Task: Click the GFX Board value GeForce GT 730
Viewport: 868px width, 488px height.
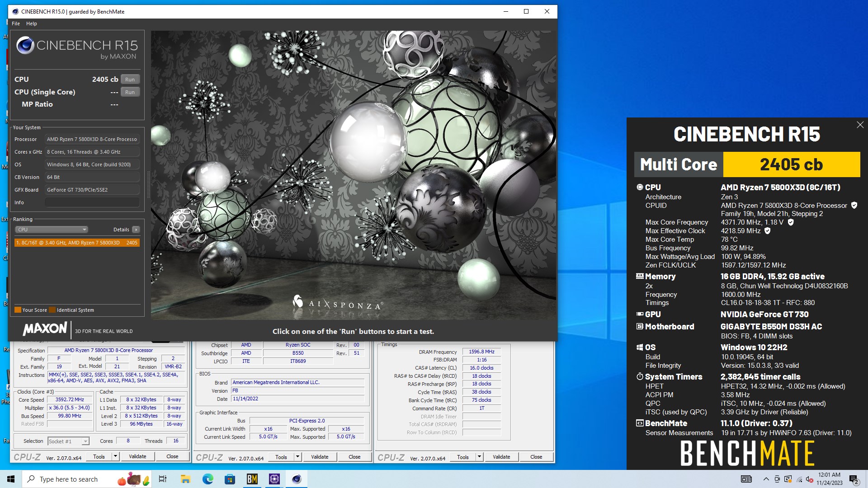Action: pos(92,190)
